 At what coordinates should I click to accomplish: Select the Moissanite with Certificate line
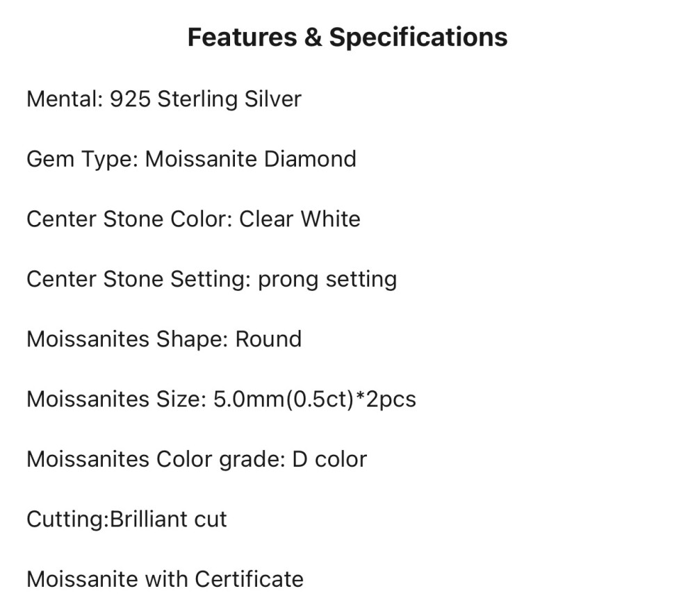click(x=165, y=579)
